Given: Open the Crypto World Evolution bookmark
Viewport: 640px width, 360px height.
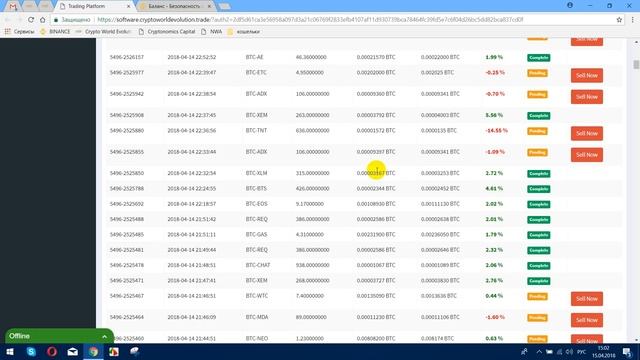Looking at the screenshot, I should (103, 31).
